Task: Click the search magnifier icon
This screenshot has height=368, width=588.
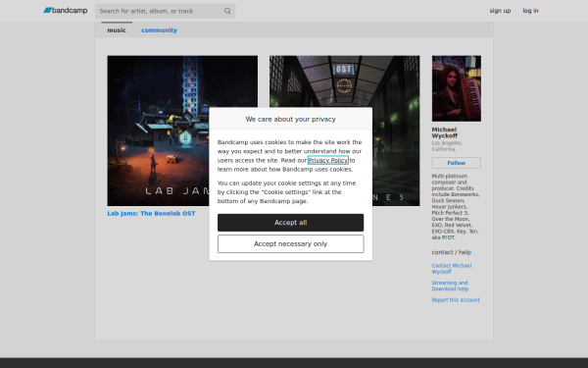Action: (227, 11)
